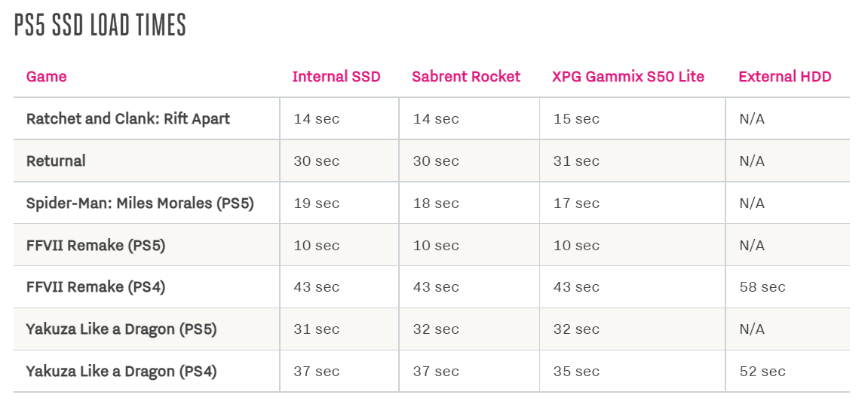This screenshot has height=404, width=868.
Task: Click the Game column header
Action: (x=46, y=76)
